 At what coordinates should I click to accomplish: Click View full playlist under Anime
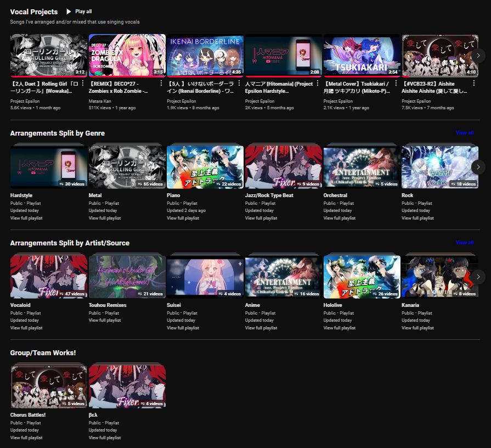[x=261, y=328]
